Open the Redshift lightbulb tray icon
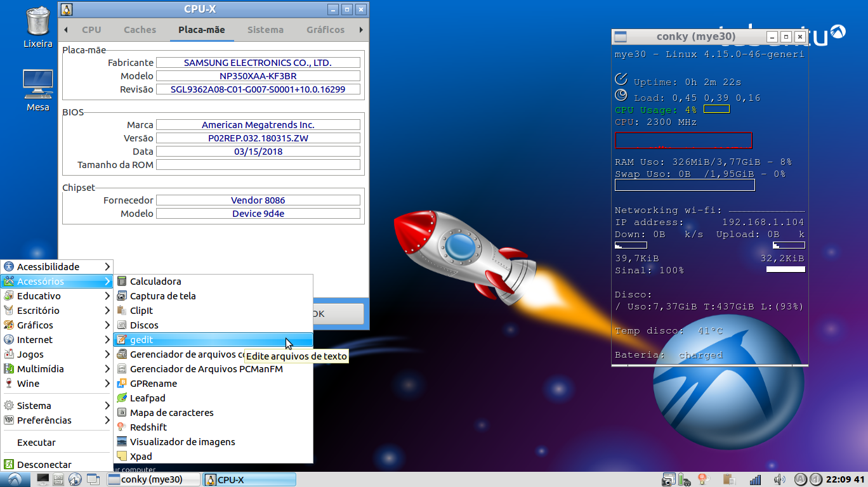The image size is (868, 487). point(702,479)
